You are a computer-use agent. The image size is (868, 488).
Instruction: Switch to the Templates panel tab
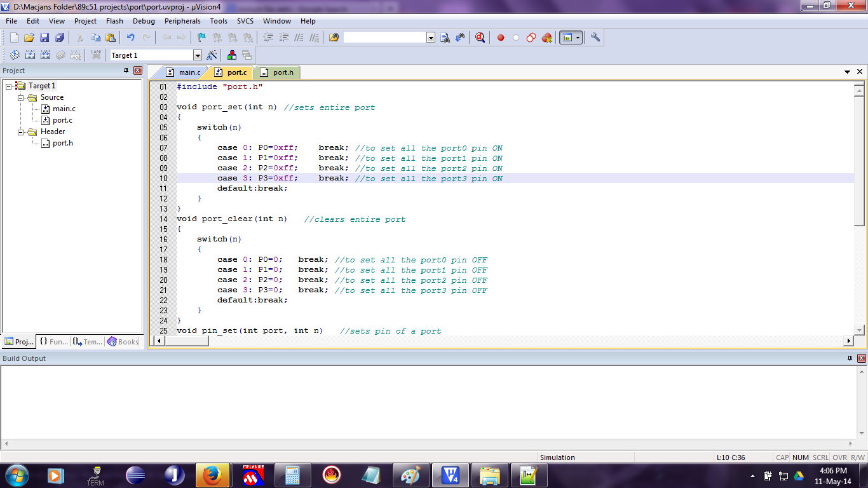click(87, 341)
